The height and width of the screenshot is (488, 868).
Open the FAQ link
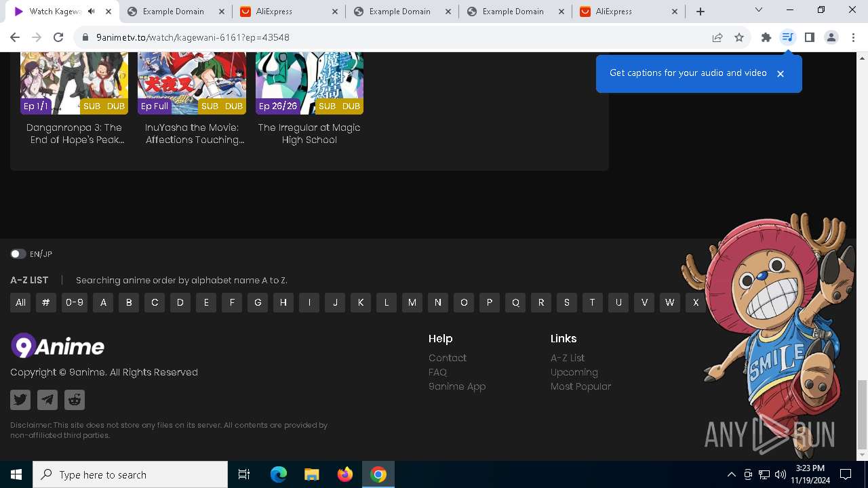point(437,372)
